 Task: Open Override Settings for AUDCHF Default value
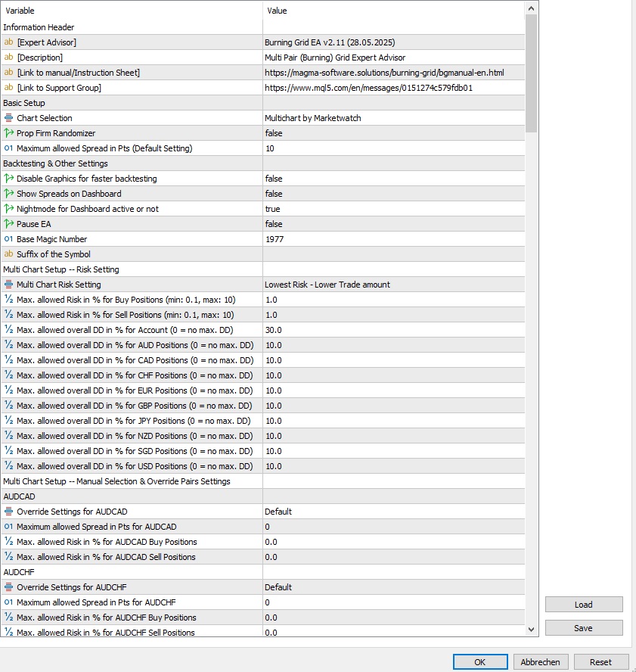393,587
